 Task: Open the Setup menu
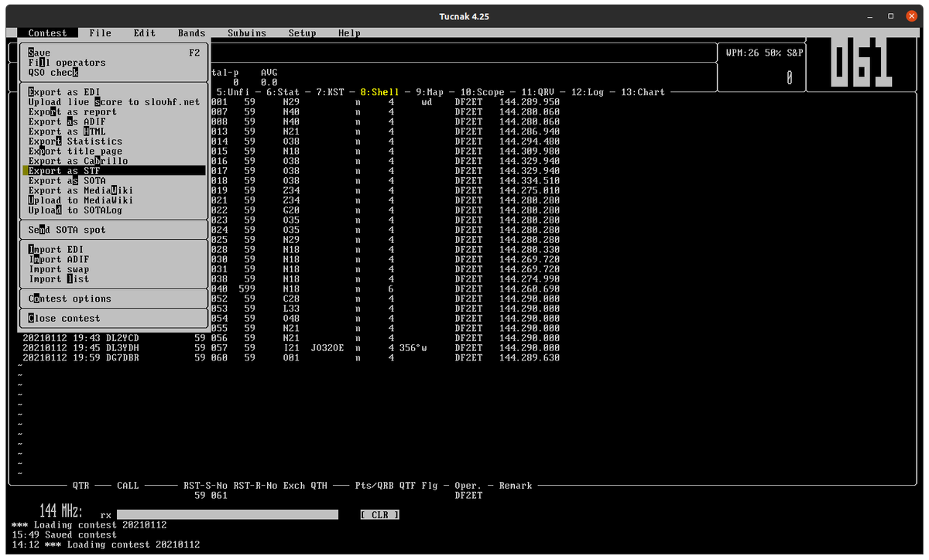(302, 33)
